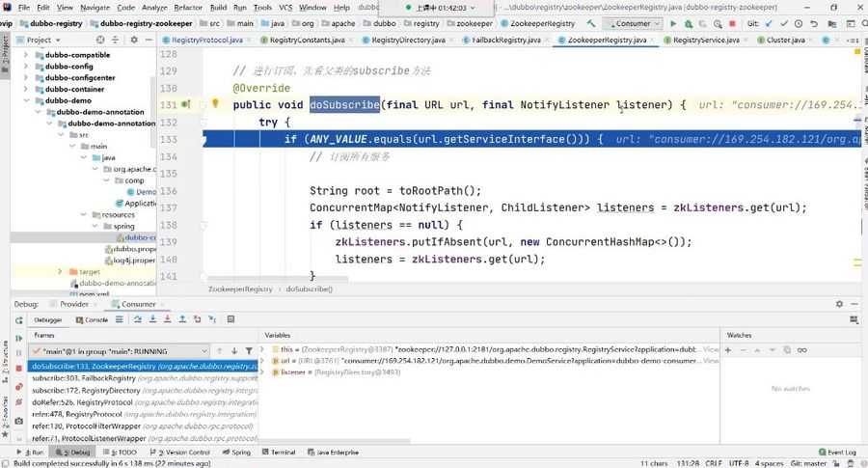Expand the 'this' variable in Variables
Screen dimensions: 868x468
coord(262,349)
